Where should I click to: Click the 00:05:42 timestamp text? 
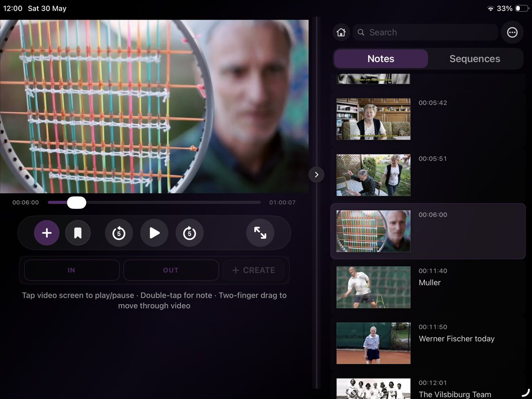tap(433, 103)
